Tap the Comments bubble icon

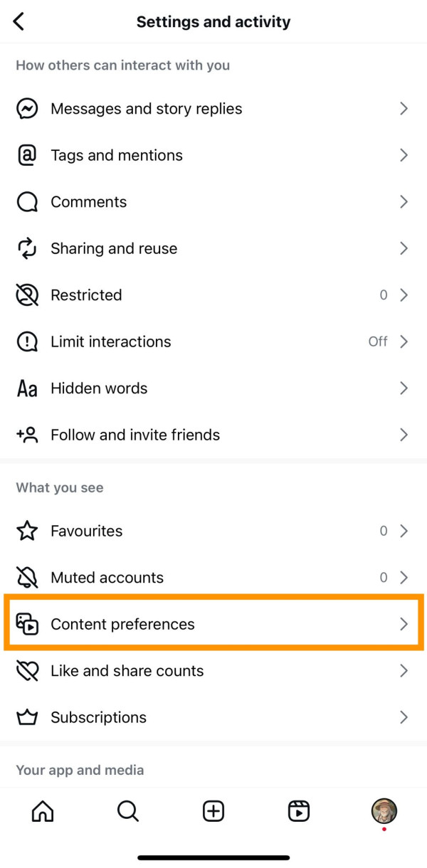click(x=27, y=202)
